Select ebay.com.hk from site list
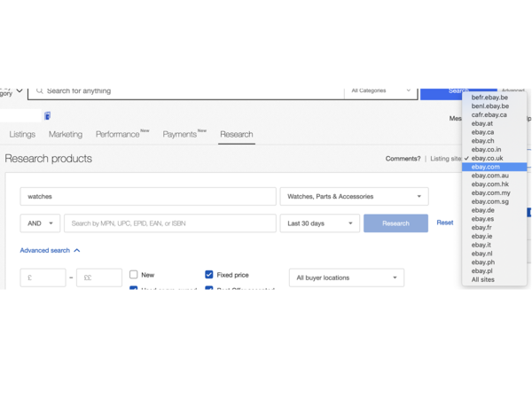532x399 pixels. [495, 184]
